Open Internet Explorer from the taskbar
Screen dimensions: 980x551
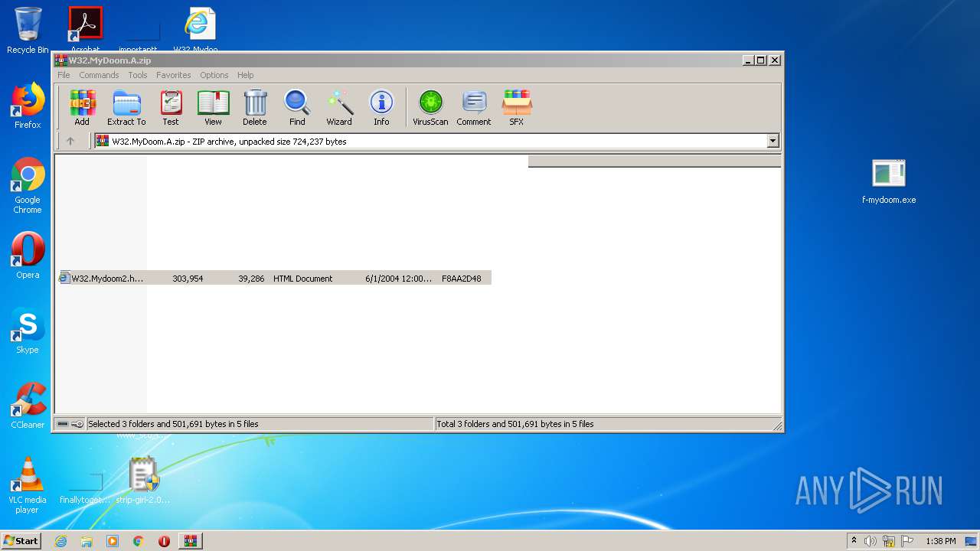click(60, 541)
